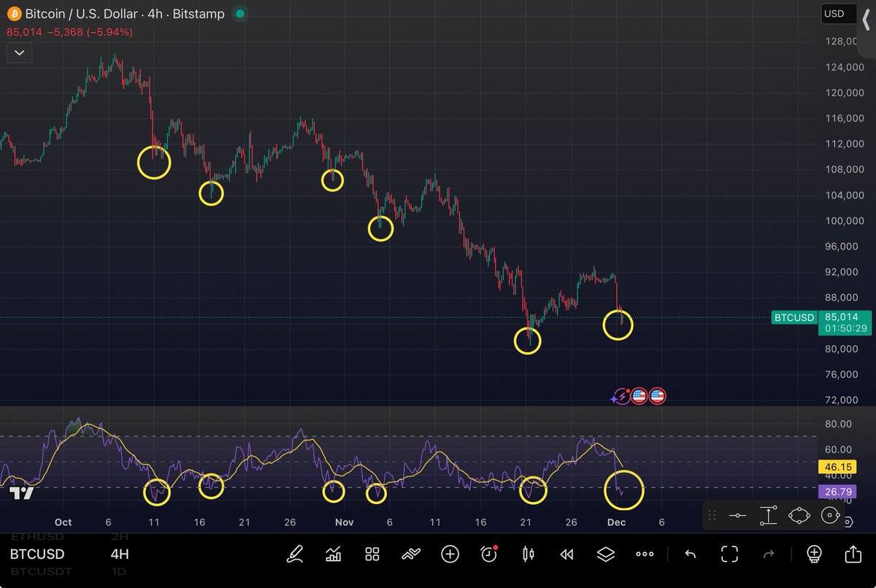The width and height of the screenshot is (876, 588).
Task: Change the candlestick chart type
Action: [x=528, y=554]
